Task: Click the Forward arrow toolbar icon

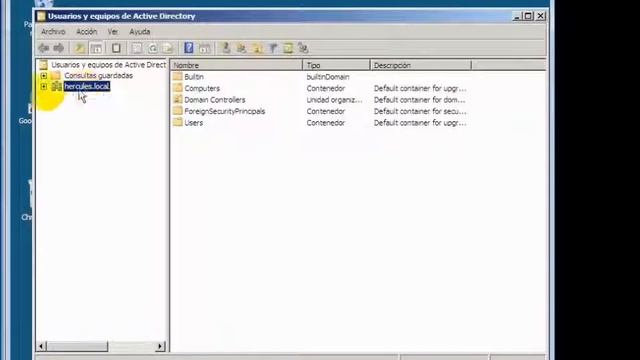Action: coord(59,48)
